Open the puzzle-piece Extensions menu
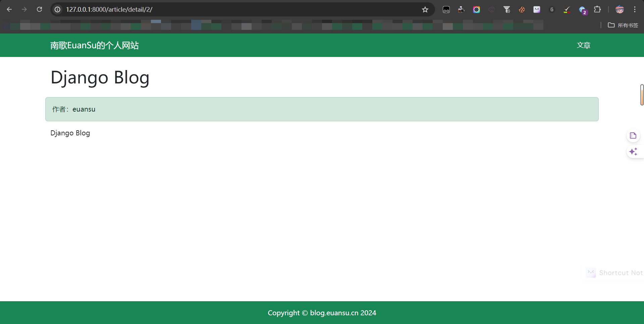644x324 pixels. point(597,9)
